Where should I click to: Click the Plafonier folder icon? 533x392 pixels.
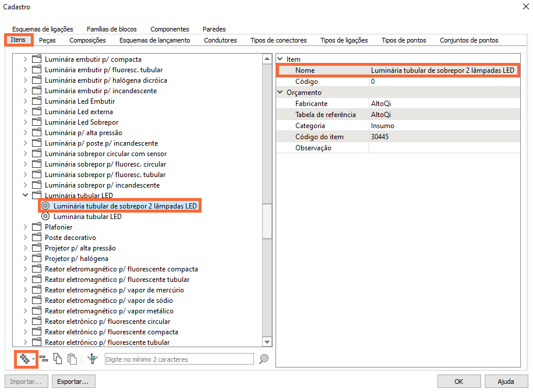point(37,227)
